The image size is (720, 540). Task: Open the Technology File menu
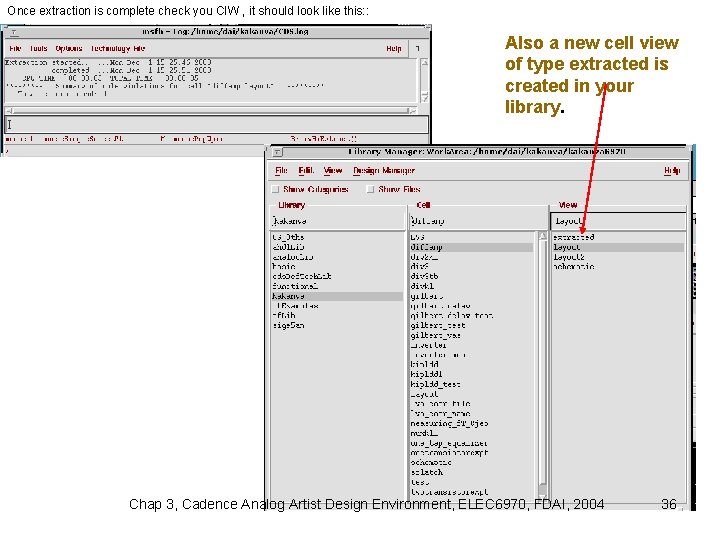(x=118, y=48)
